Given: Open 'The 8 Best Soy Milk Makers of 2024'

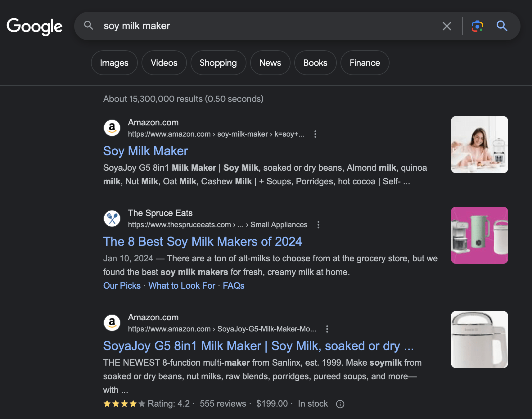Looking at the screenshot, I should [202, 242].
